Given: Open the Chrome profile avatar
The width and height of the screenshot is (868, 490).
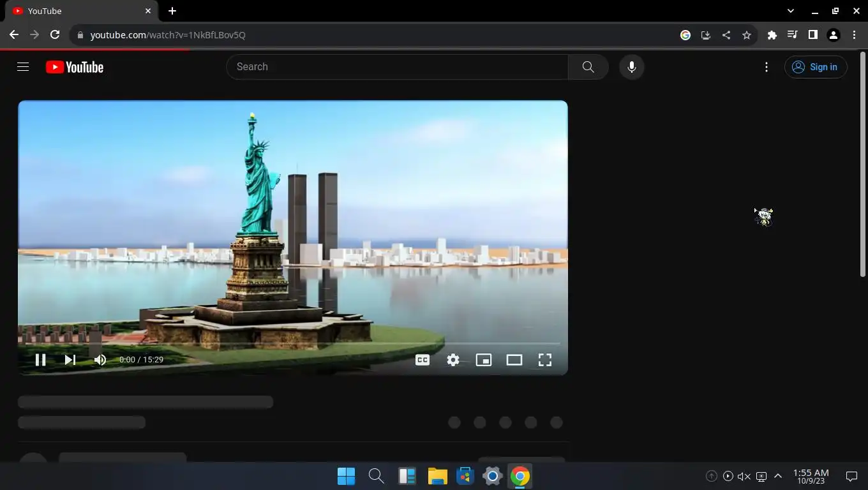Looking at the screenshot, I should [x=834, y=35].
